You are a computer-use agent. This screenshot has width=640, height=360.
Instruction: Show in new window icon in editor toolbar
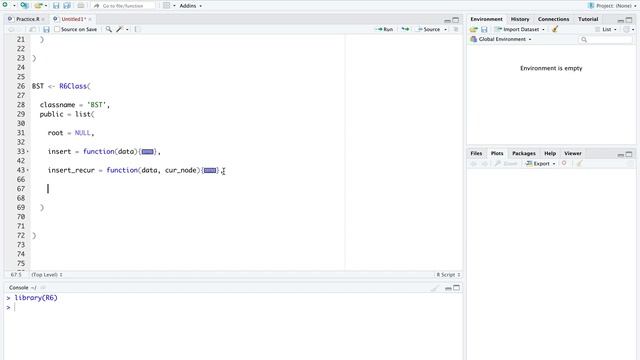pyautogui.click(x=32, y=29)
